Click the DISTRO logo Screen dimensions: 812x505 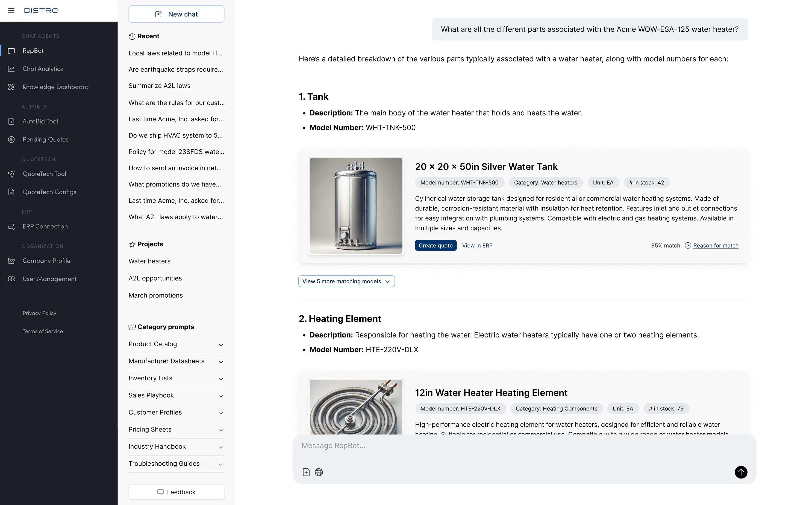pos(41,10)
